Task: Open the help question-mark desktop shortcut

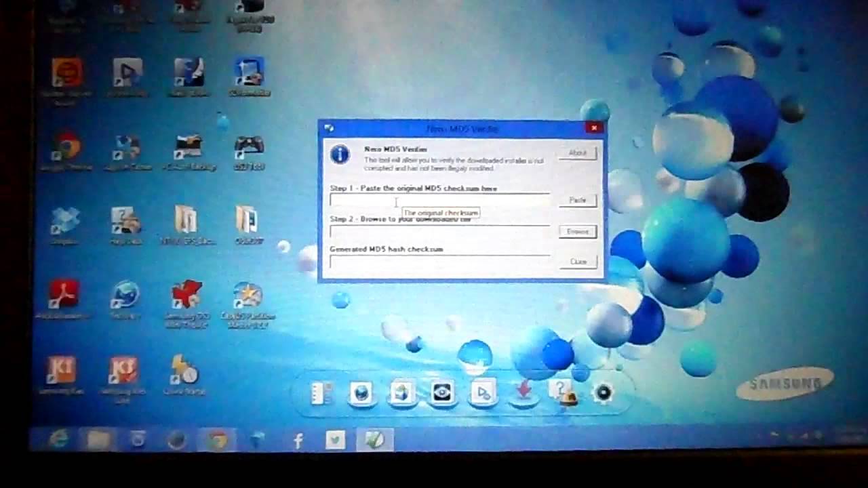Action: pyautogui.click(x=126, y=221)
